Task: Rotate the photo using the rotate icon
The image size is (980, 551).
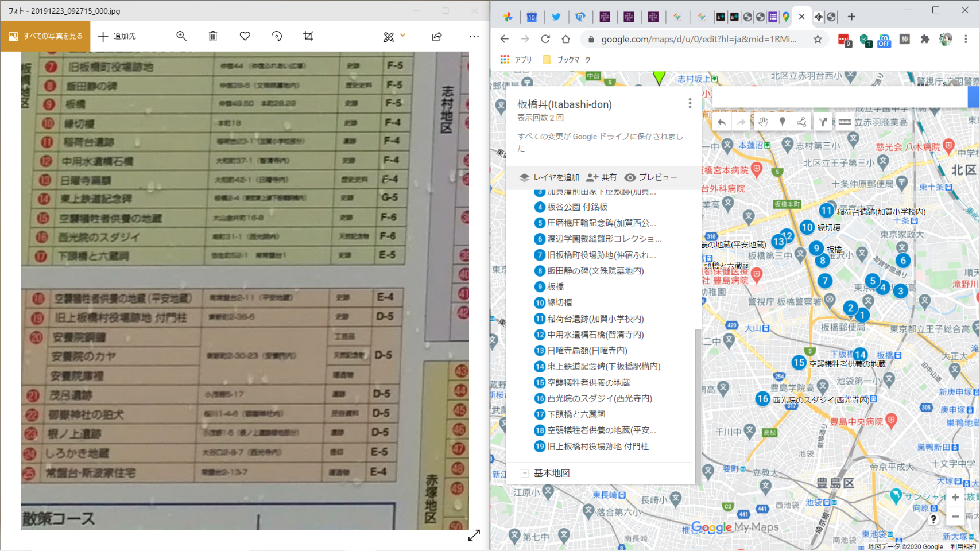Action: coord(277,36)
